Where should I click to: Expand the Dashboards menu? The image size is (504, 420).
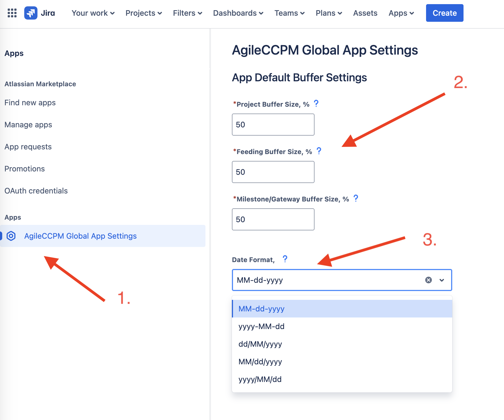[x=238, y=13]
